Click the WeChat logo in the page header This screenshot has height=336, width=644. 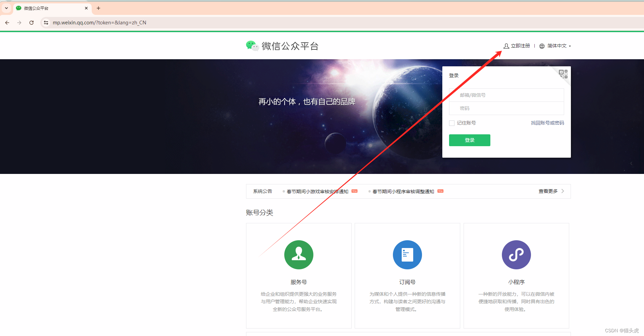pos(252,46)
